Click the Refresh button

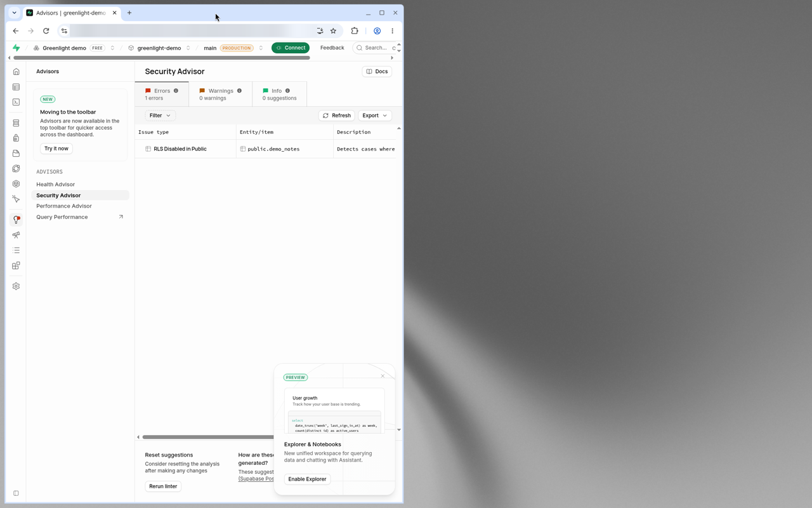coord(336,116)
